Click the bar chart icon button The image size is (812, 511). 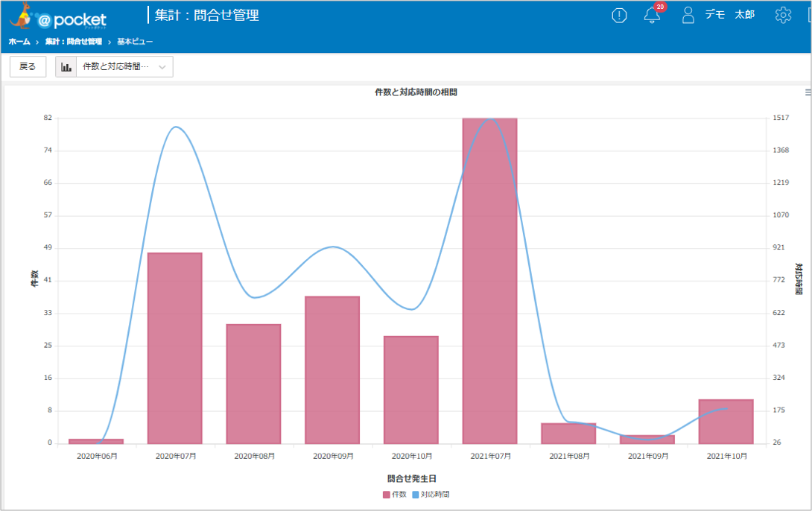pyautogui.click(x=66, y=67)
